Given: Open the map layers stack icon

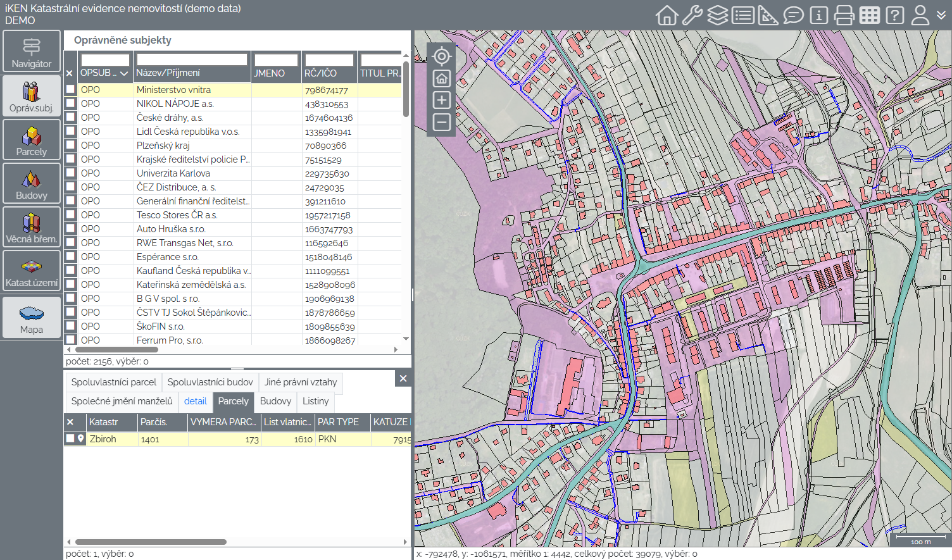Looking at the screenshot, I should click(x=717, y=15).
